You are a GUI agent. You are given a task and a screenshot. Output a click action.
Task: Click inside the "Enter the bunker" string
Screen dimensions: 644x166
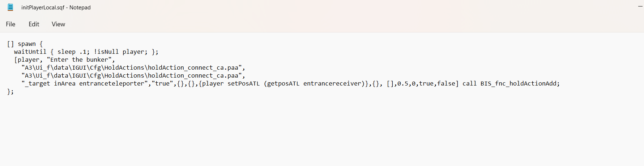coord(79,60)
